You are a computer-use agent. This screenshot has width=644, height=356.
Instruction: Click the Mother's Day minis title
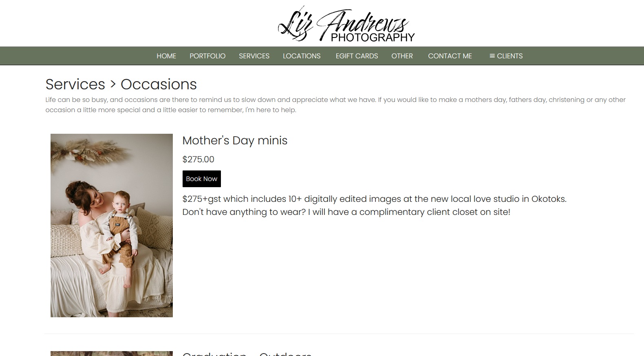pos(235,140)
